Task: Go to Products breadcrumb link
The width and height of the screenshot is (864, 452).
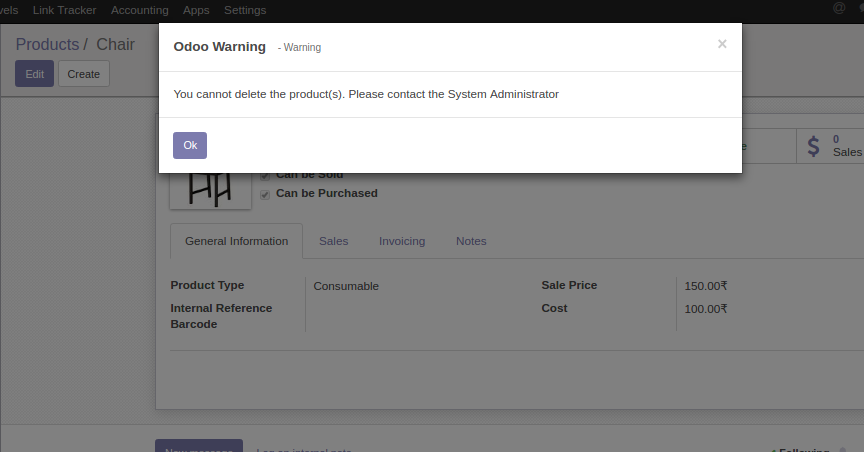Action: 47,45
